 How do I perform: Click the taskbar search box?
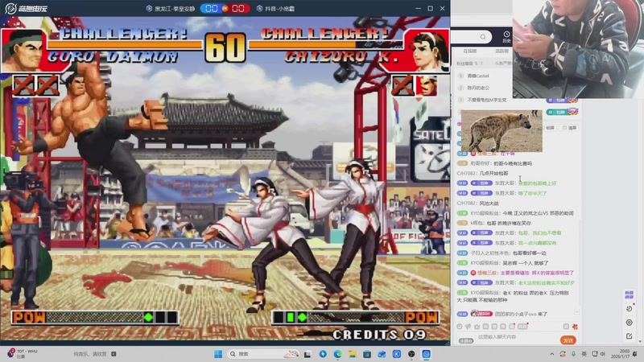(263, 354)
